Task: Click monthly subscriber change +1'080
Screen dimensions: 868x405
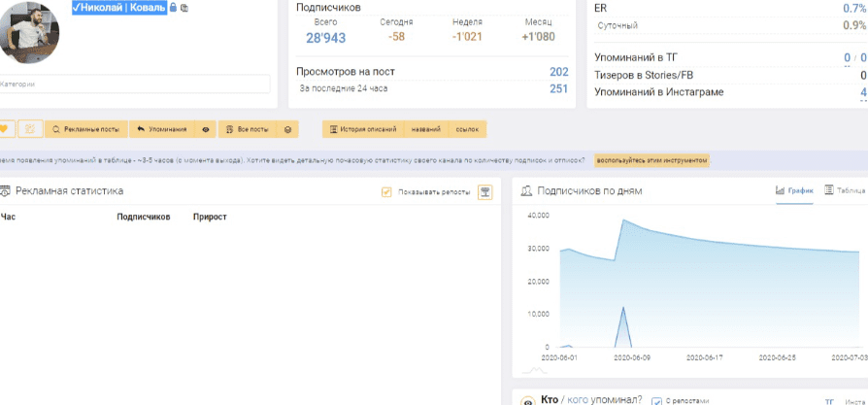Action: 538,37
